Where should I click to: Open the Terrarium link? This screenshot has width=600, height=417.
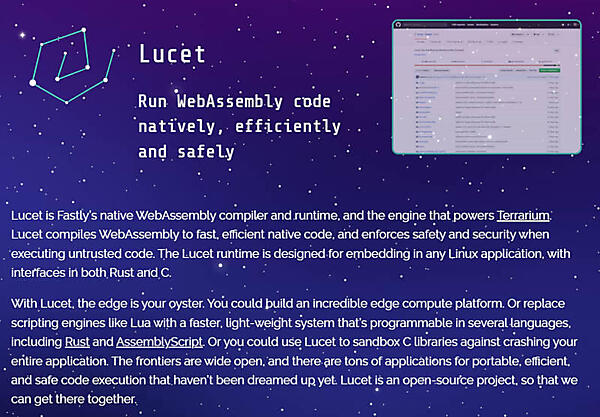pyautogui.click(x=523, y=216)
